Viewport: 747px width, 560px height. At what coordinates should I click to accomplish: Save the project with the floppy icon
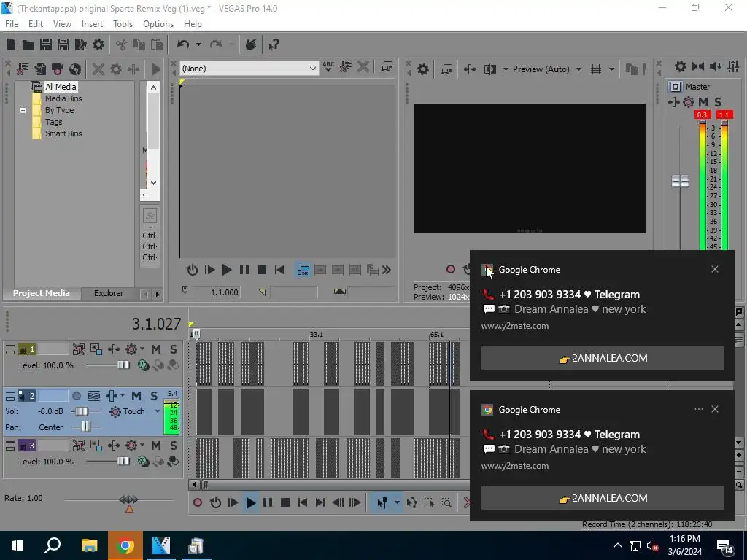click(x=46, y=44)
